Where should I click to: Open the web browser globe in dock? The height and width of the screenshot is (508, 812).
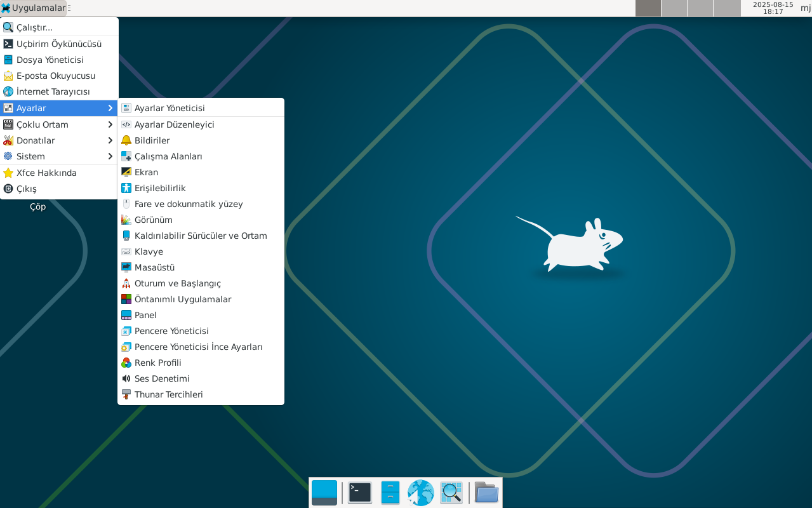pos(420,493)
